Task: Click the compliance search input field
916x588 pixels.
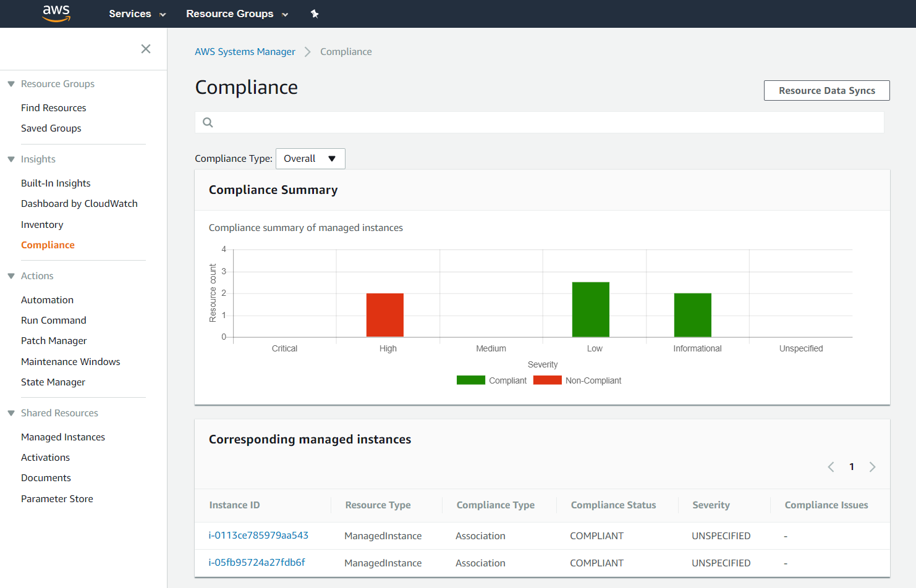Action: pyautogui.click(x=540, y=122)
